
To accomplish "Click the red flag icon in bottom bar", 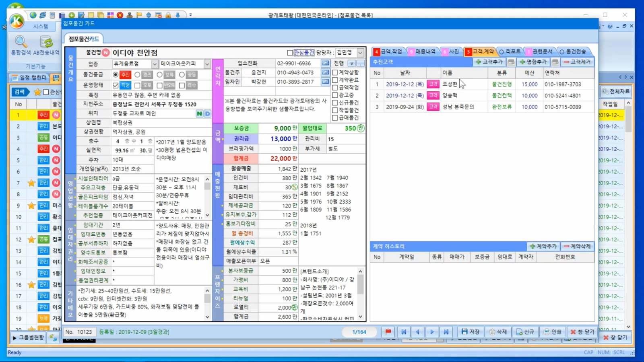I will 388,332.
